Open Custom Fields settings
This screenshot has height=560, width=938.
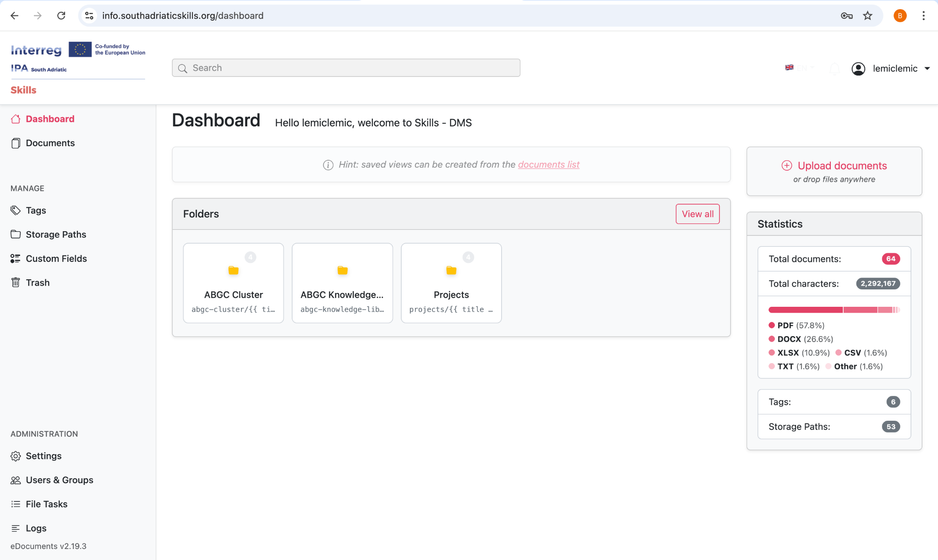pyautogui.click(x=56, y=258)
